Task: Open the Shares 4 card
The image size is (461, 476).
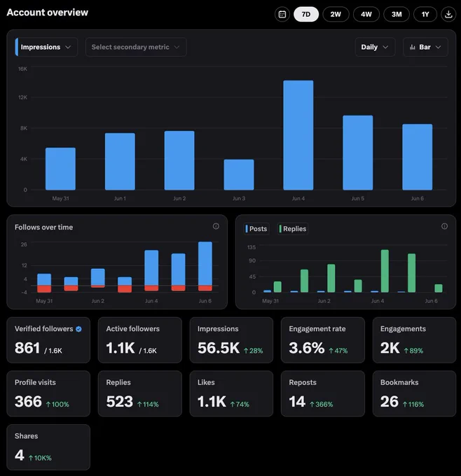Action: tap(48, 447)
